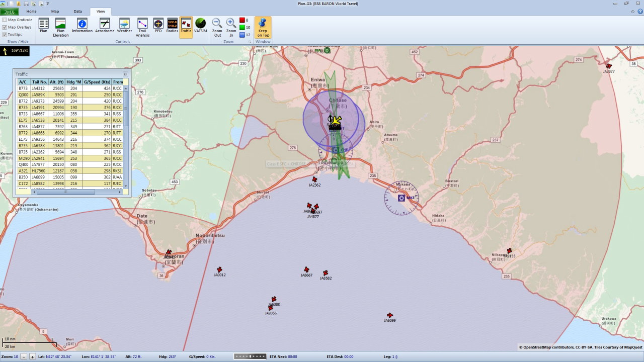
Task: Switch to the Home ribbon tab
Action: pyautogui.click(x=31, y=11)
